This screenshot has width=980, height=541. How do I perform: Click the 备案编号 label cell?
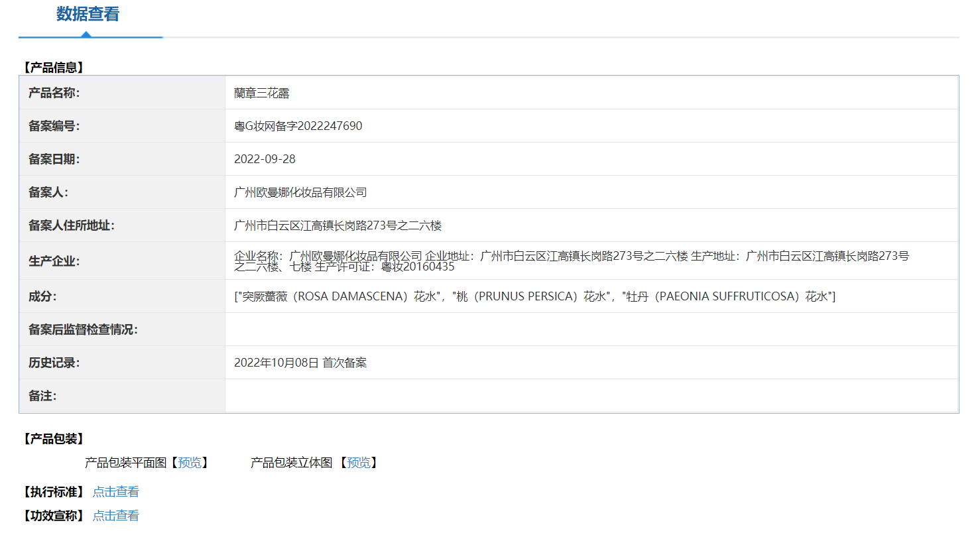click(x=122, y=126)
